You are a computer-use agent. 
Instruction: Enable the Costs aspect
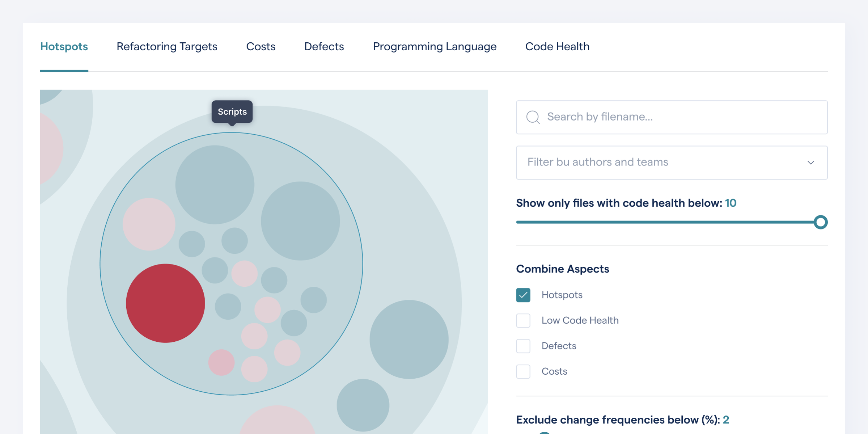click(x=523, y=371)
